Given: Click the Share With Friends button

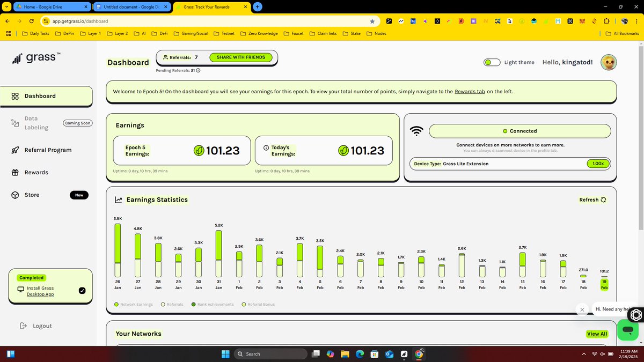Looking at the screenshot, I should point(241,57).
